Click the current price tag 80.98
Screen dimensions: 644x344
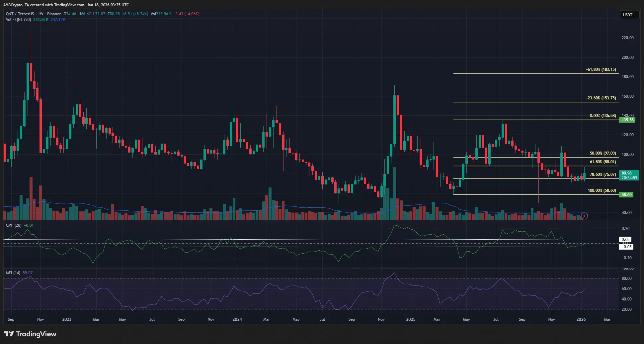tap(629, 175)
